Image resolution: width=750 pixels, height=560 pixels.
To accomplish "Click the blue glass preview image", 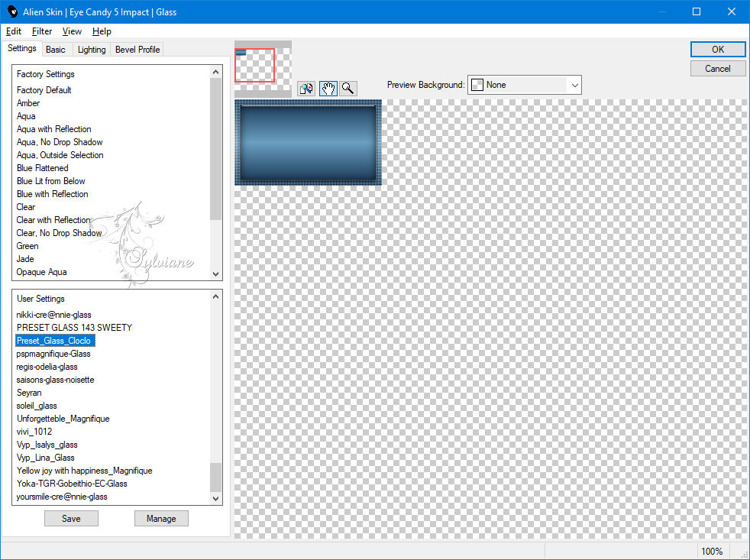I will (x=308, y=143).
